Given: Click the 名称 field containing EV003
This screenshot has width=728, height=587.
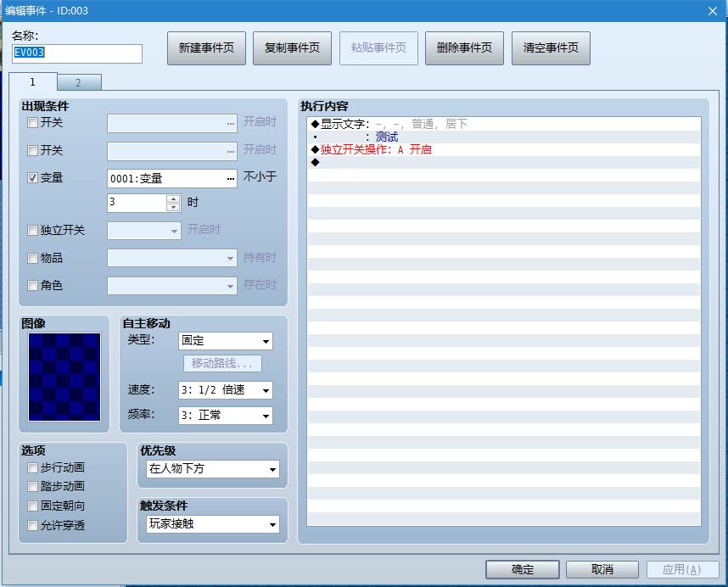Looking at the screenshot, I should pos(77,53).
